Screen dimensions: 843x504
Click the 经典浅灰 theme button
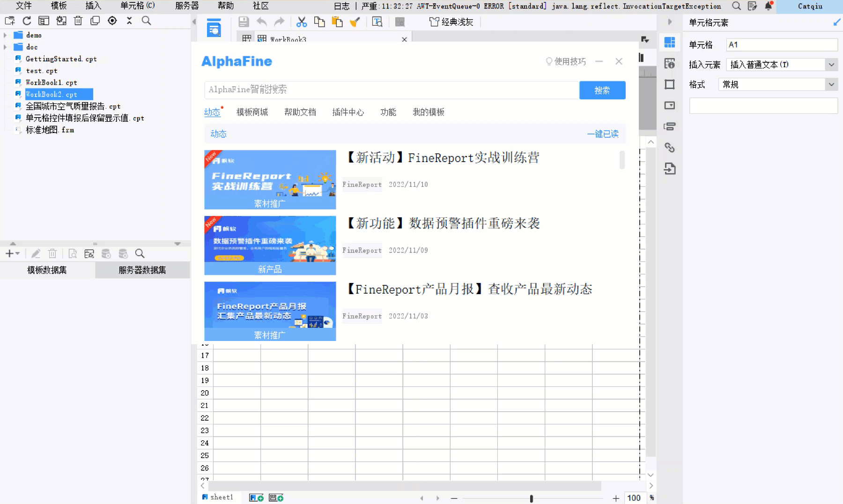point(451,22)
